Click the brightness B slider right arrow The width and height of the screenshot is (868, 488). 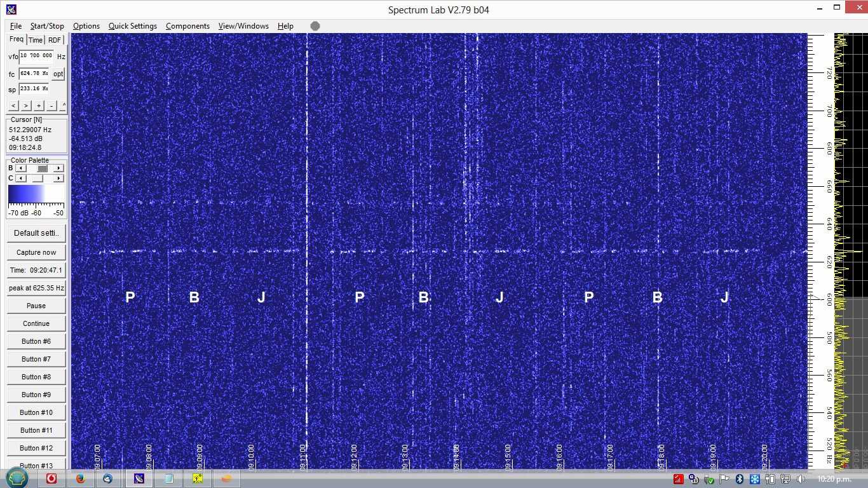tap(58, 168)
